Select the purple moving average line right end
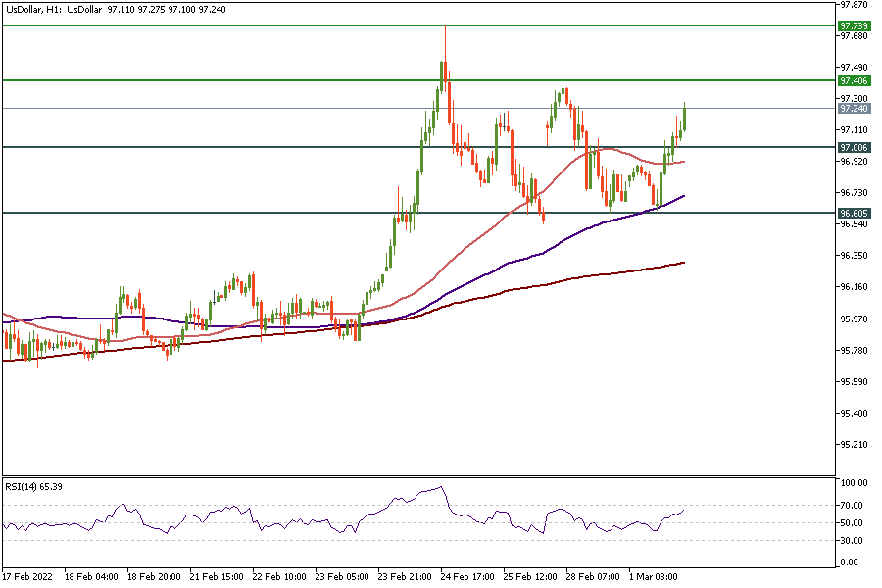Viewport: 882px width, 588px height. (x=683, y=196)
